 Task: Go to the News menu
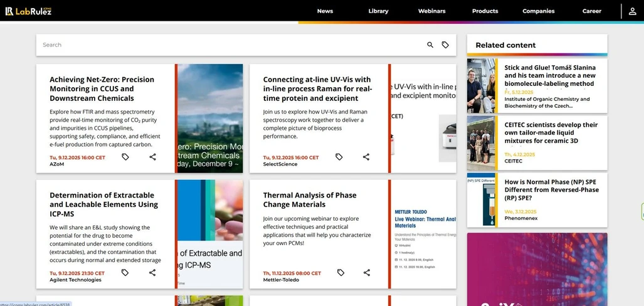(x=325, y=11)
